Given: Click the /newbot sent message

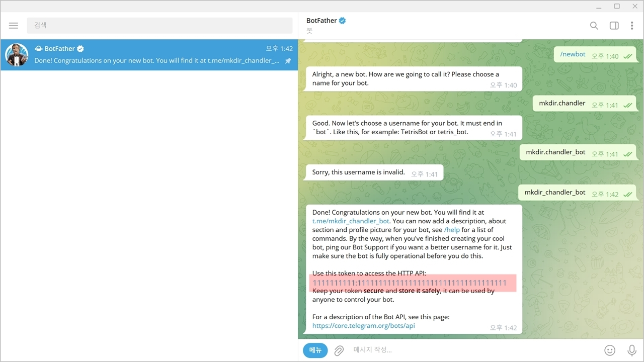Looking at the screenshot, I should (595, 55).
